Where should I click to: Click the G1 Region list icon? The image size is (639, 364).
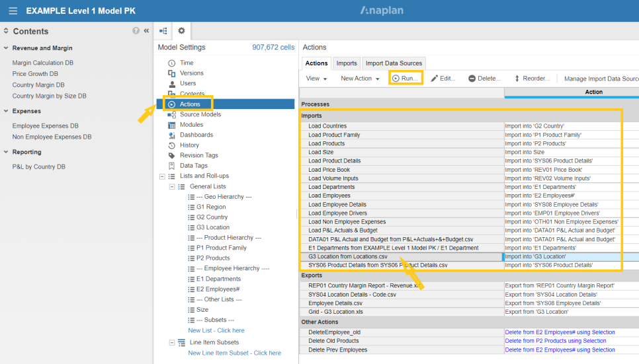pyautogui.click(x=191, y=207)
